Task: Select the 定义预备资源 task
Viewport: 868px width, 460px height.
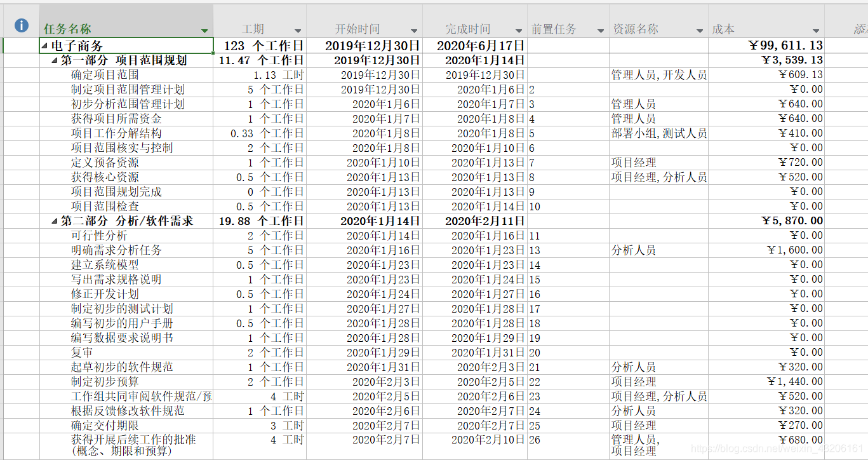Action: click(105, 163)
